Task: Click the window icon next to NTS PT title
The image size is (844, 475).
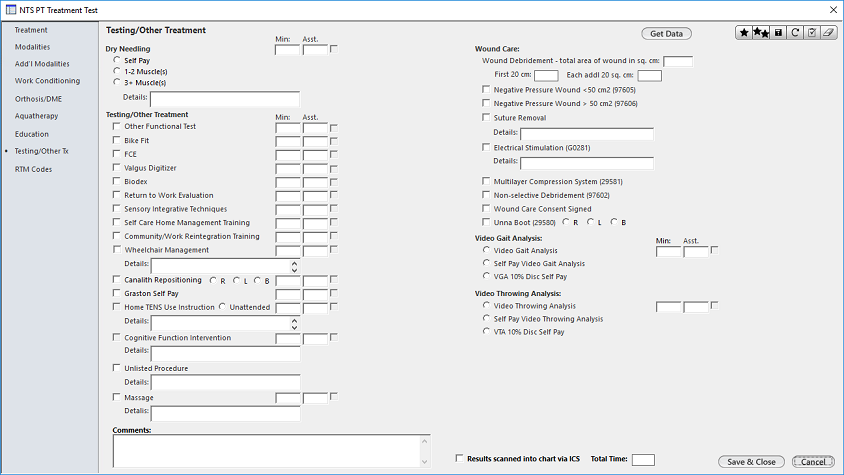Action: click(11, 10)
